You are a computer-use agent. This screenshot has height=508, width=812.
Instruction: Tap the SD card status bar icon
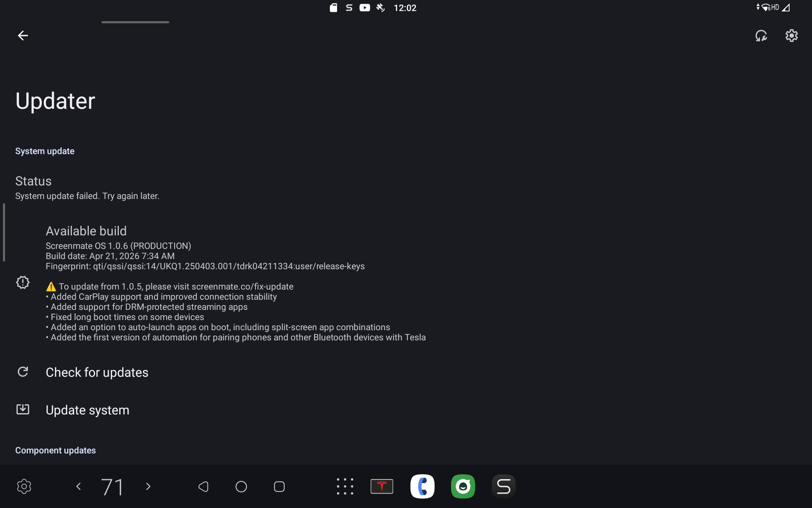click(x=334, y=8)
